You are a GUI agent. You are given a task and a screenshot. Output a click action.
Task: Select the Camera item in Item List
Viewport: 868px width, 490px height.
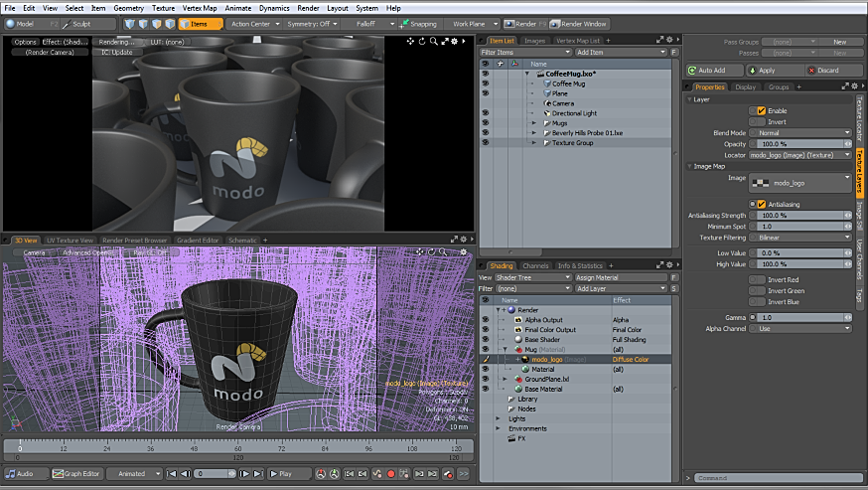[x=562, y=103]
